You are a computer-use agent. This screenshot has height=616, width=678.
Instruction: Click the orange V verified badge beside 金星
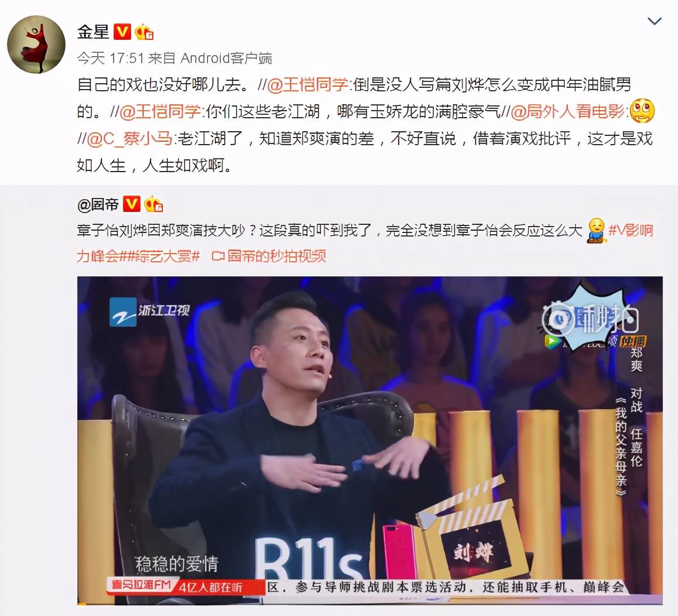[x=122, y=32]
